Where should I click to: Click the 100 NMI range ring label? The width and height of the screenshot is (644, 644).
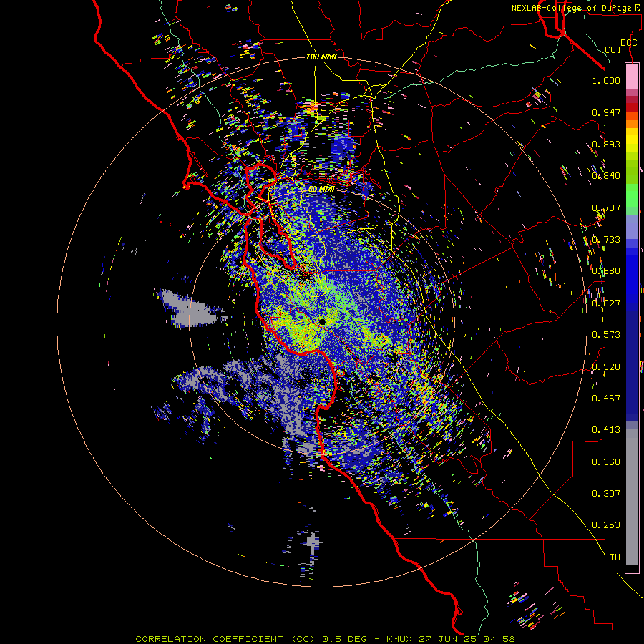point(321,57)
